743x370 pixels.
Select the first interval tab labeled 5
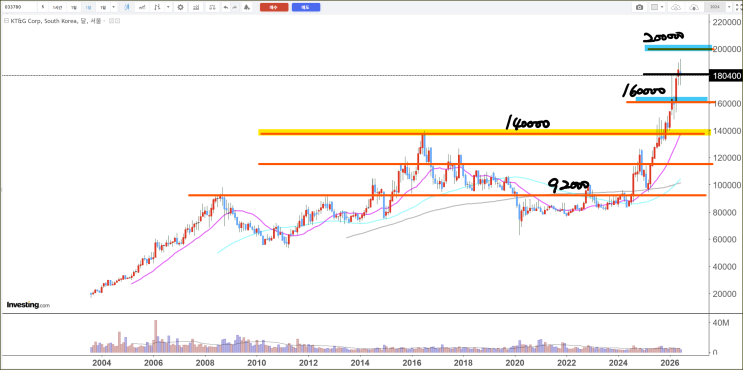[x=43, y=7]
